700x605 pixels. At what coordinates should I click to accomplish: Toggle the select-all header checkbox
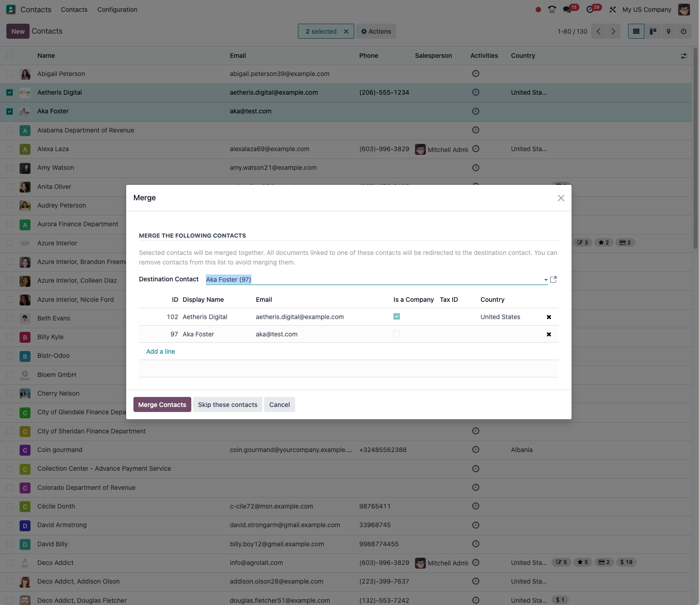point(10,56)
